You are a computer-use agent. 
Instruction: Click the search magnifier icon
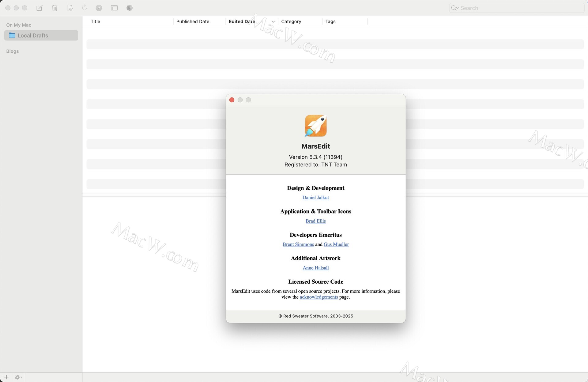coord(454,8)
